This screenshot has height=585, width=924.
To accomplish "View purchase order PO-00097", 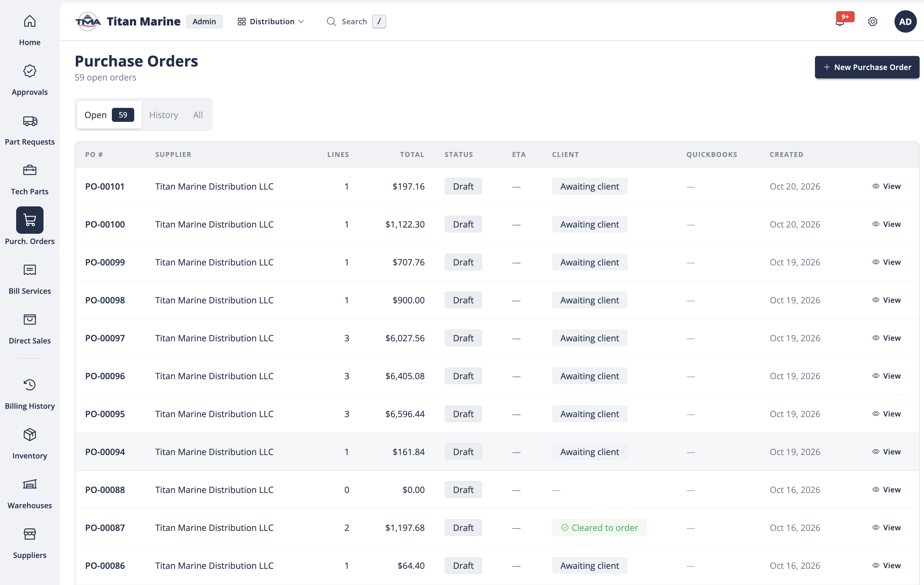I will pos(886,338).
